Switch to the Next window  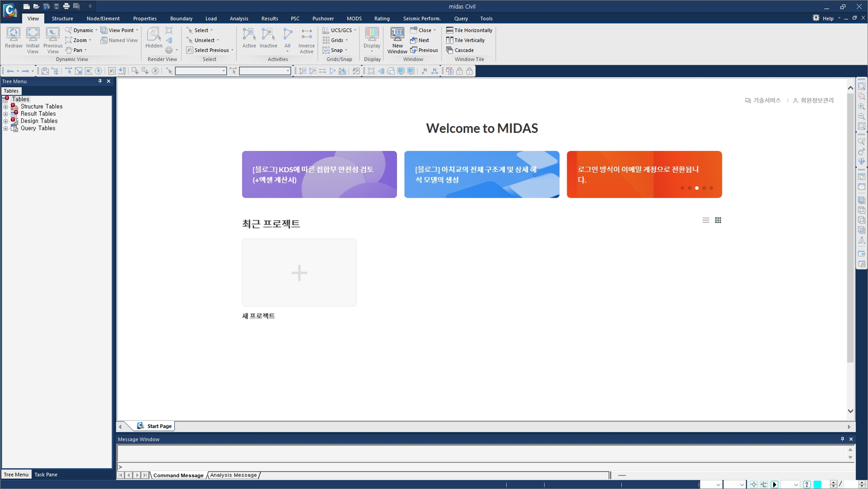click(420, 40)
